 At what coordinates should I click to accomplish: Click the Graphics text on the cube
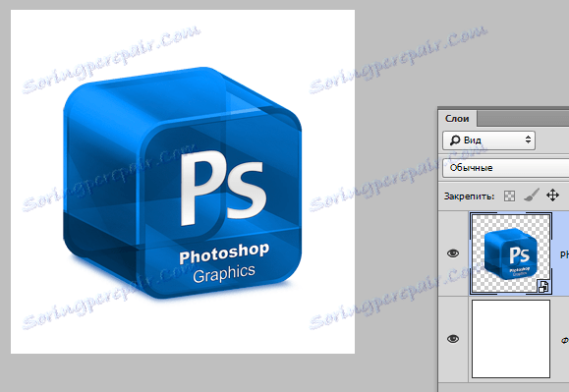224,274
